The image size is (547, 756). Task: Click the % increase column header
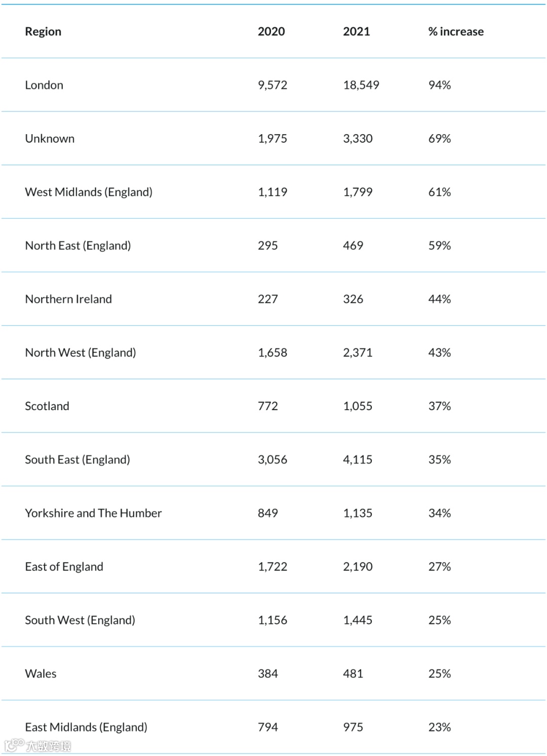(455, 31)
